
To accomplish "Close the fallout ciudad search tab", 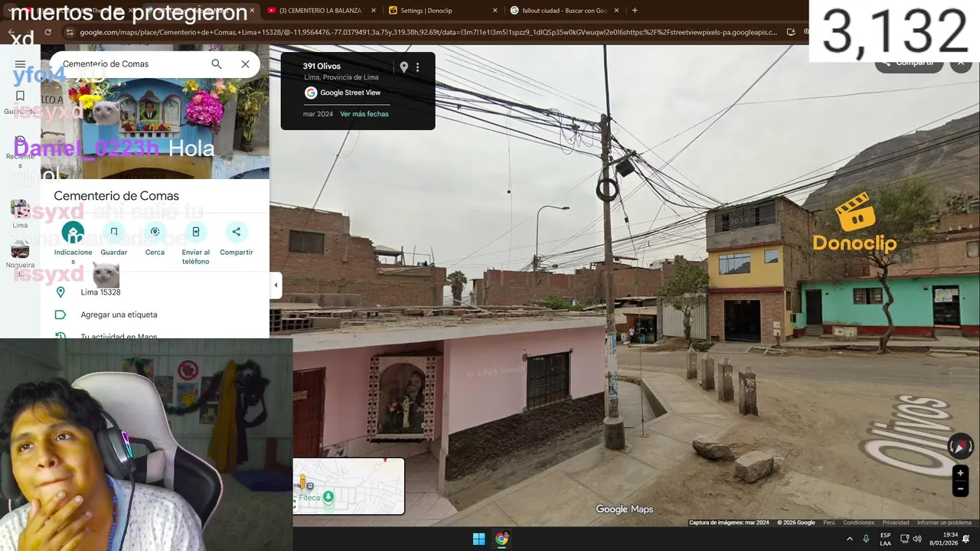I will click(x=618, y=11).
